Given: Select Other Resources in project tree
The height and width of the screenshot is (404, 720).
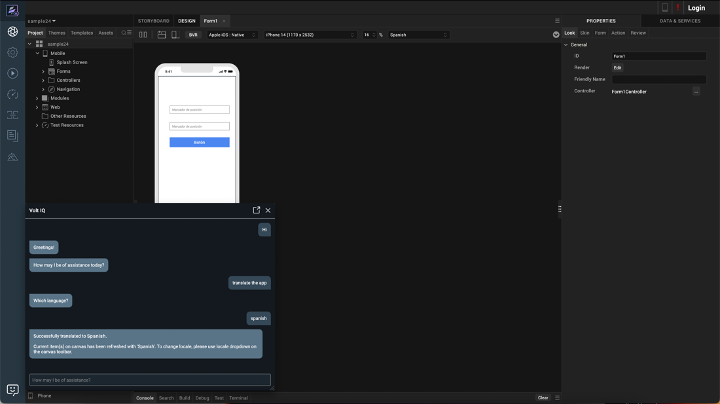Looking at the screenshot, I should 68,116.
